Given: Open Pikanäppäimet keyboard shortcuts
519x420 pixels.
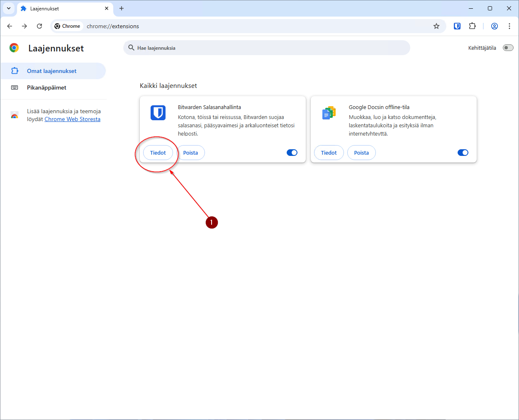Looking at the screenshot, I should [x=53, y=87].
